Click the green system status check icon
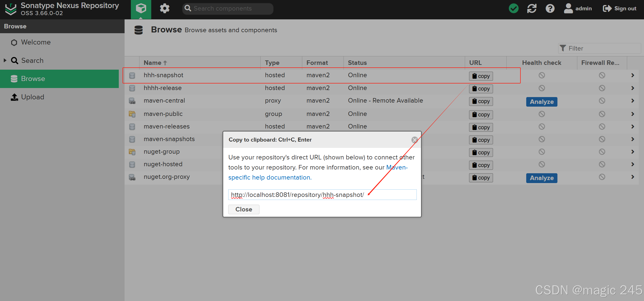Image resolution: width=644 pixels, height=301 pixels. pos(513,9)
